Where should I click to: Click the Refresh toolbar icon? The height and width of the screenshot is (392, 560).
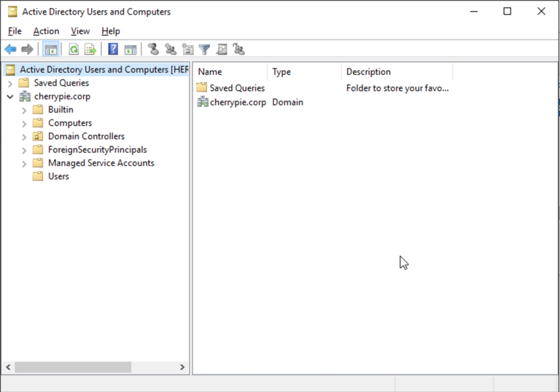point(74,49)
